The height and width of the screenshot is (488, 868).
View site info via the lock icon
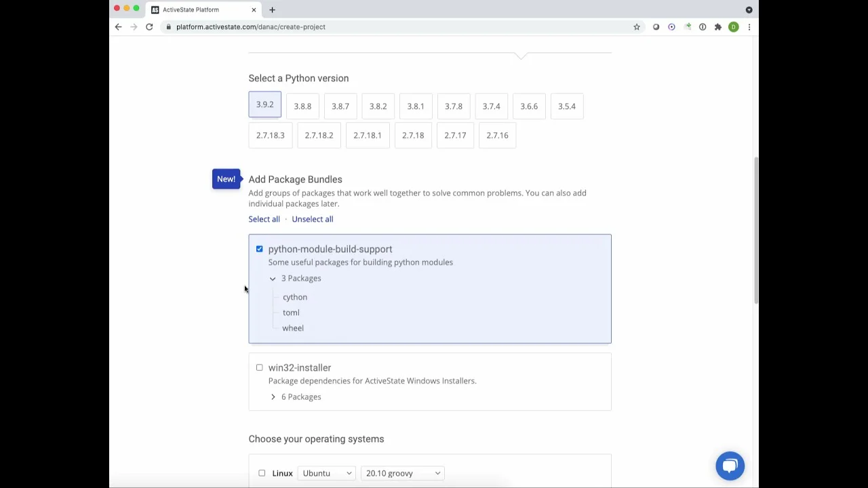click(x=168, y=26)
